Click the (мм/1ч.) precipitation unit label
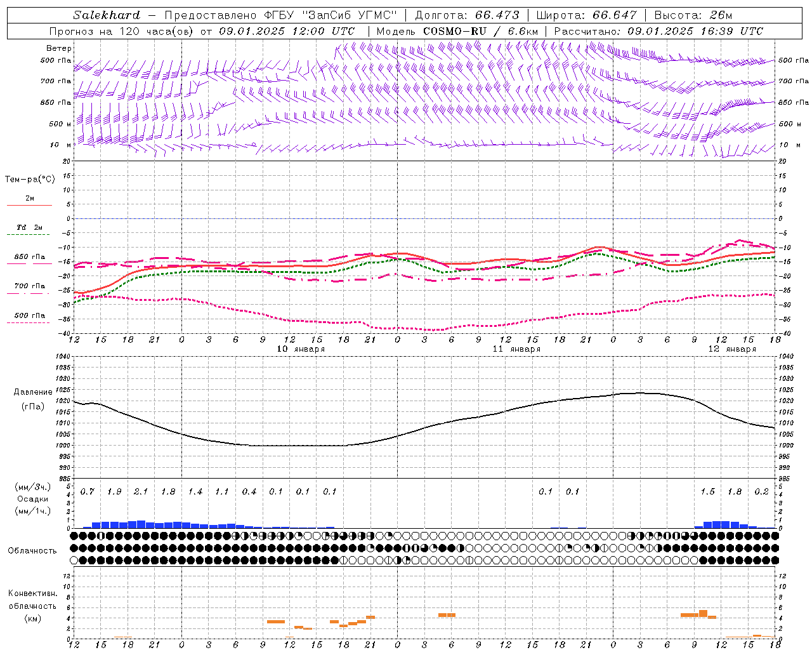The width and height of the screenshot is (812, 650). (32, 511)
